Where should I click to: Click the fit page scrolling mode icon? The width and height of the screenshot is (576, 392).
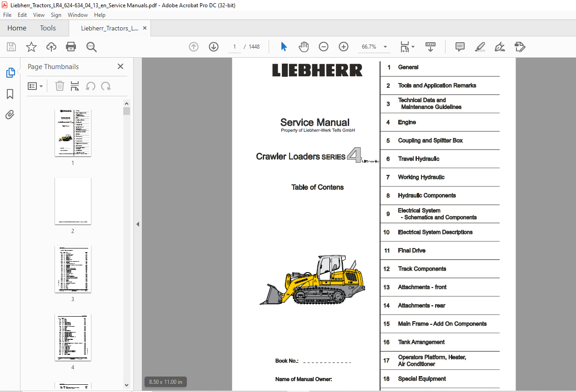[405, 47]
